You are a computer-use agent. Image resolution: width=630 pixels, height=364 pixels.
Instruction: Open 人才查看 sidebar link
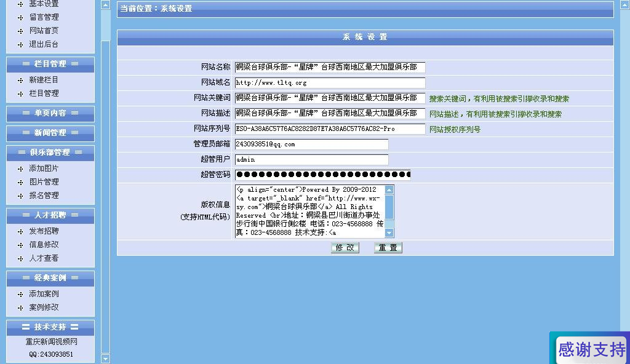tap(44, 258)
